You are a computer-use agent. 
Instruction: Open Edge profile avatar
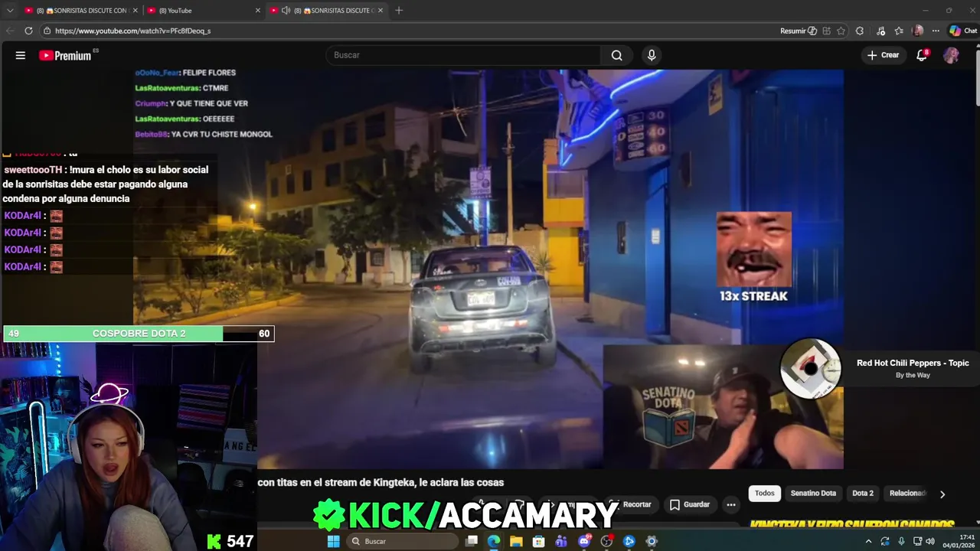point(918,31)
